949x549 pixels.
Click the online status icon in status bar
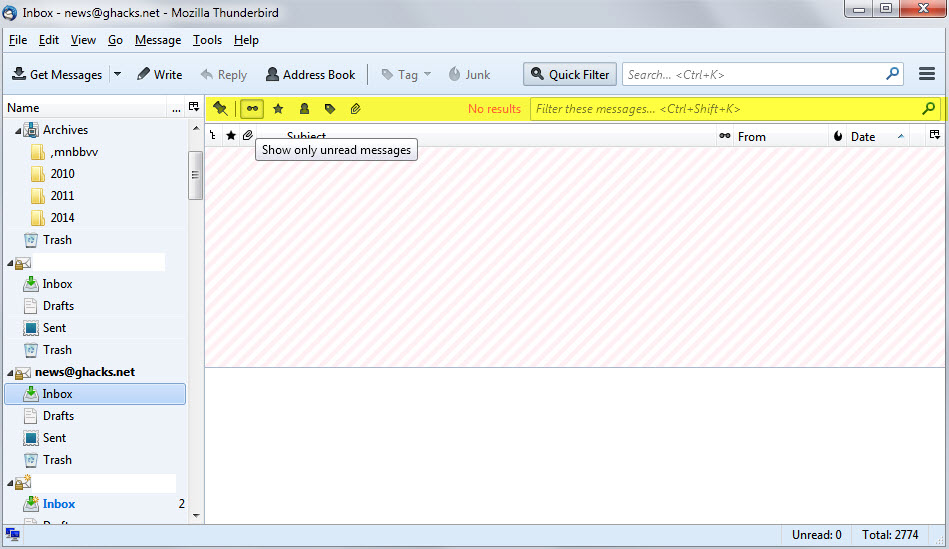[12, 534]
